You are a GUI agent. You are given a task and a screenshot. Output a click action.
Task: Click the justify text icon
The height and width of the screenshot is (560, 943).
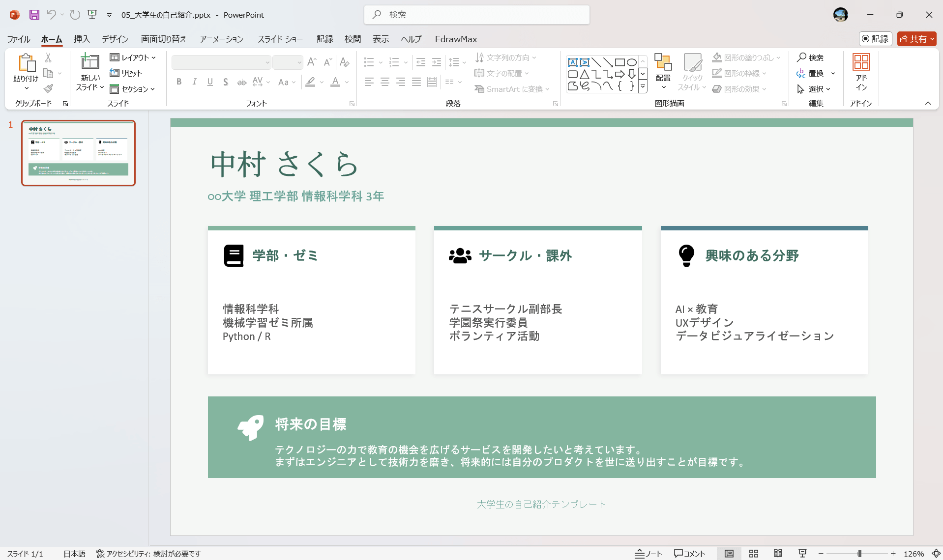click(x=417, y=82)
